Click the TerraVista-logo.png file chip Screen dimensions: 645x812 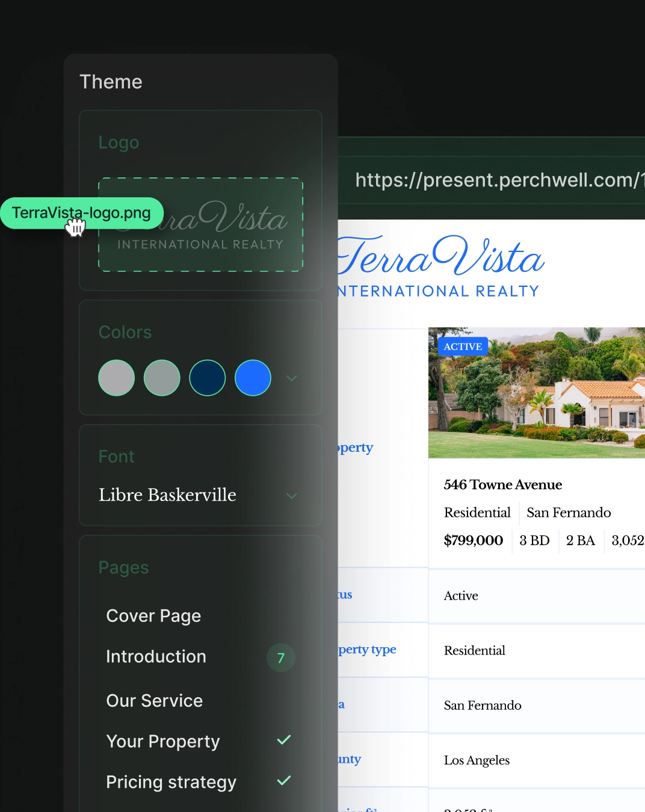pyautogui.click(x=82, y=213)
